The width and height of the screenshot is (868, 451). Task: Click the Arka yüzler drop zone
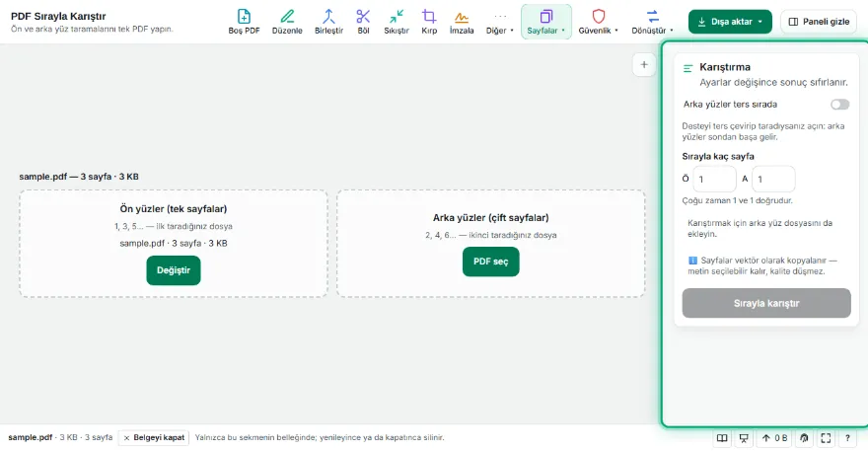[x=491, y=243]
